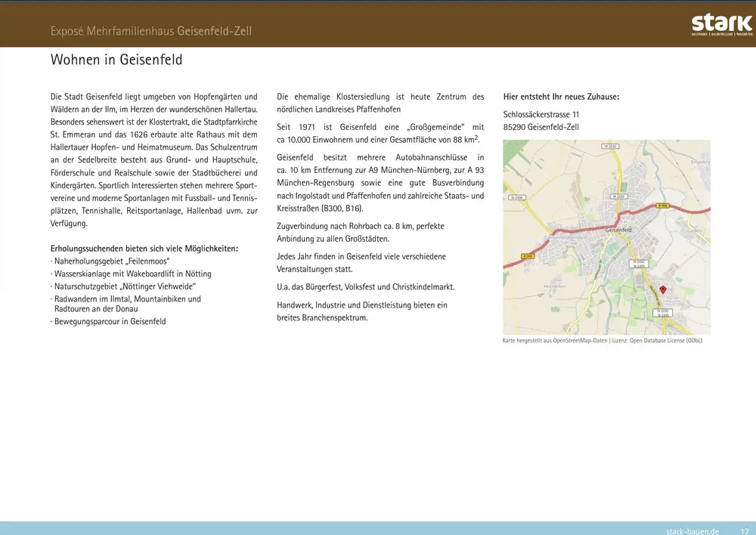The image size is (756, 535).
Task: Open the Geisenfeld location map
Action: pyautogui.click(x=606, y=237)
